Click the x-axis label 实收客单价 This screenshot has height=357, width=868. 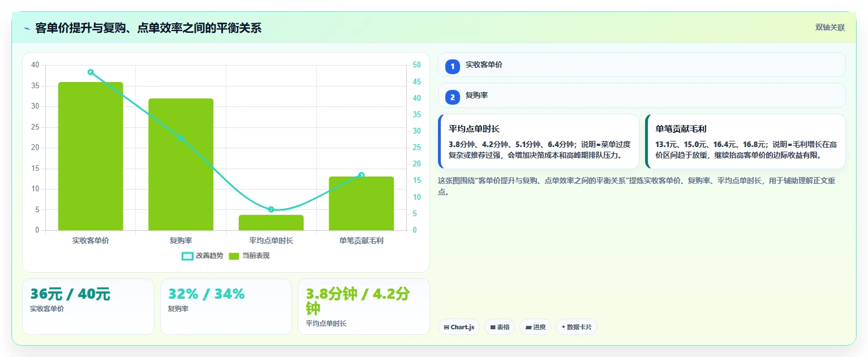(91, 240)
